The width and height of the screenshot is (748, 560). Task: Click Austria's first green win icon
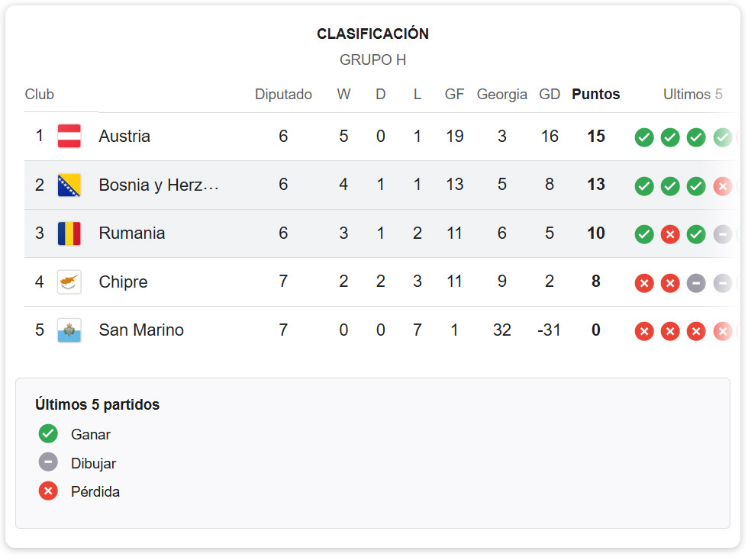point(644,137)
